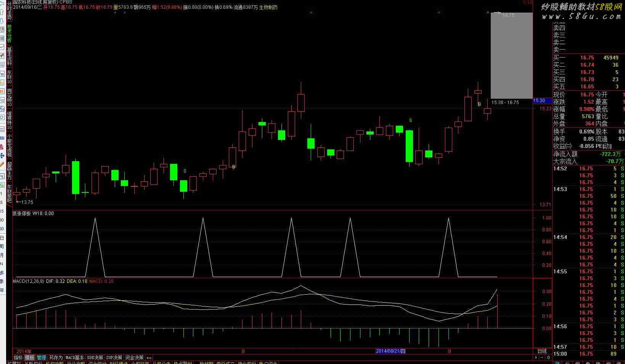Click the down arrow icon in left toolbar
Image resolution: width=625 pixels, height=364 pixels.
pyautogui.click(x=2, y=21)
